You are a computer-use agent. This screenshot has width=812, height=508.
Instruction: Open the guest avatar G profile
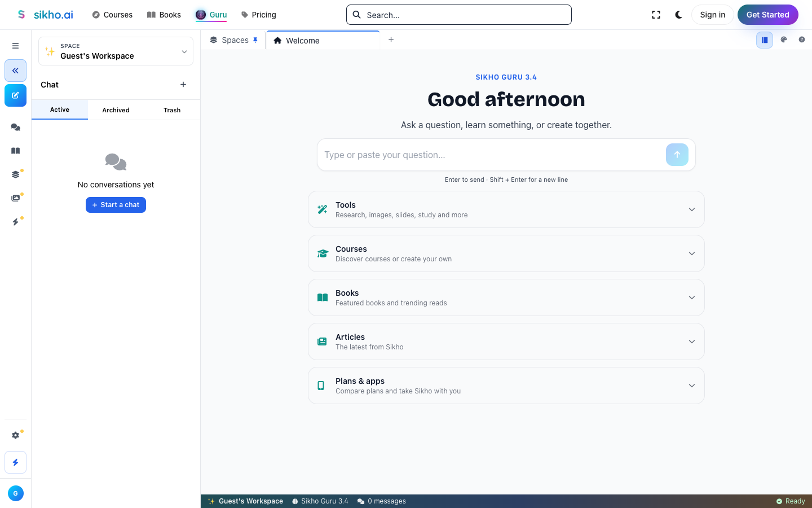[15, 493]
